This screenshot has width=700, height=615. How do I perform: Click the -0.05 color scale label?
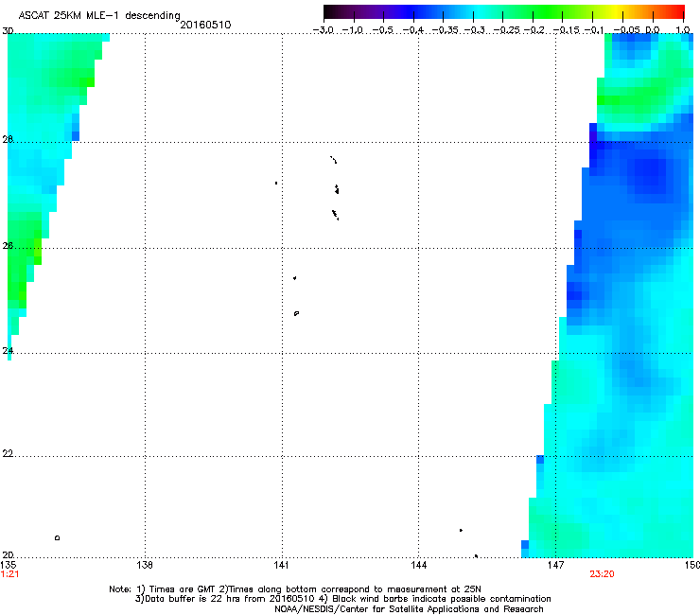tap(627, 30)
